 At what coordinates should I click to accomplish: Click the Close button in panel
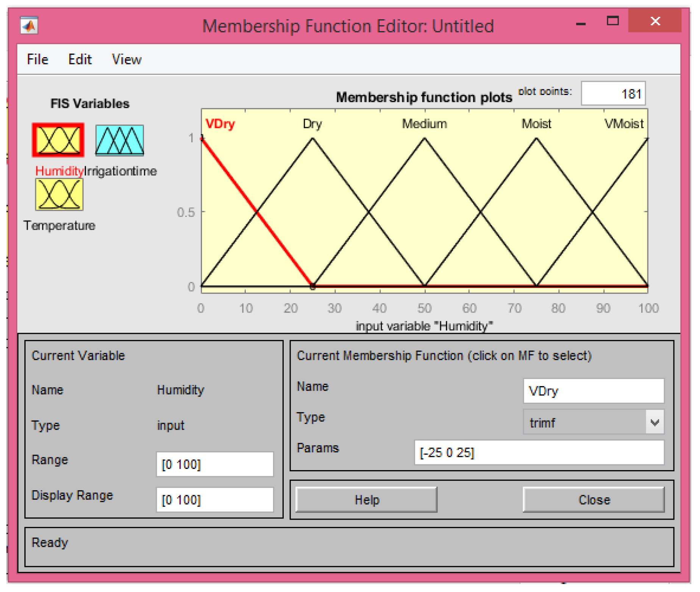[594, 500]
